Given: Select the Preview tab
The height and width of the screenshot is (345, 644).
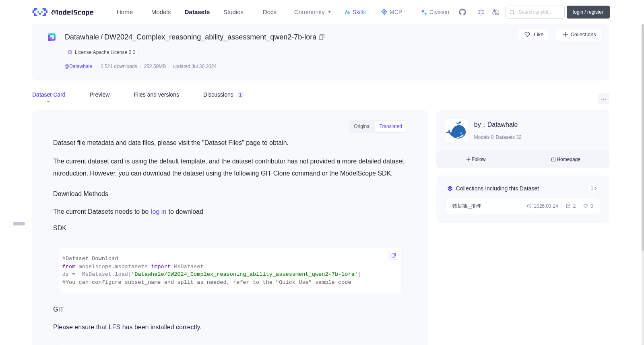Looking at the screenshot, I should tap(99, 95).
